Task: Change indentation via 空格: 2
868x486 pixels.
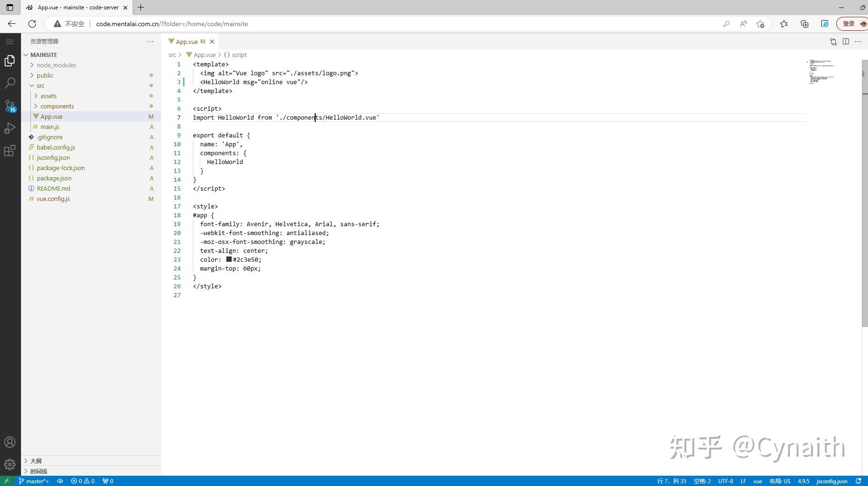Action: click(702, 481)
